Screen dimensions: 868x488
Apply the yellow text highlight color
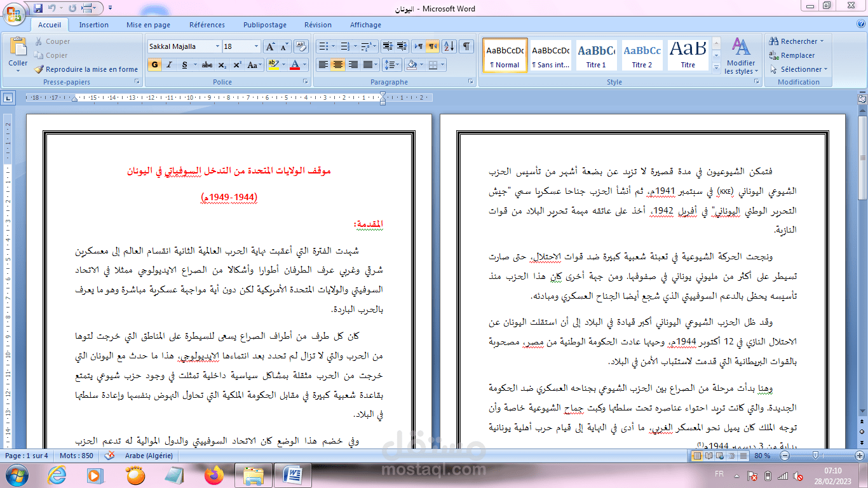point(273,65)
